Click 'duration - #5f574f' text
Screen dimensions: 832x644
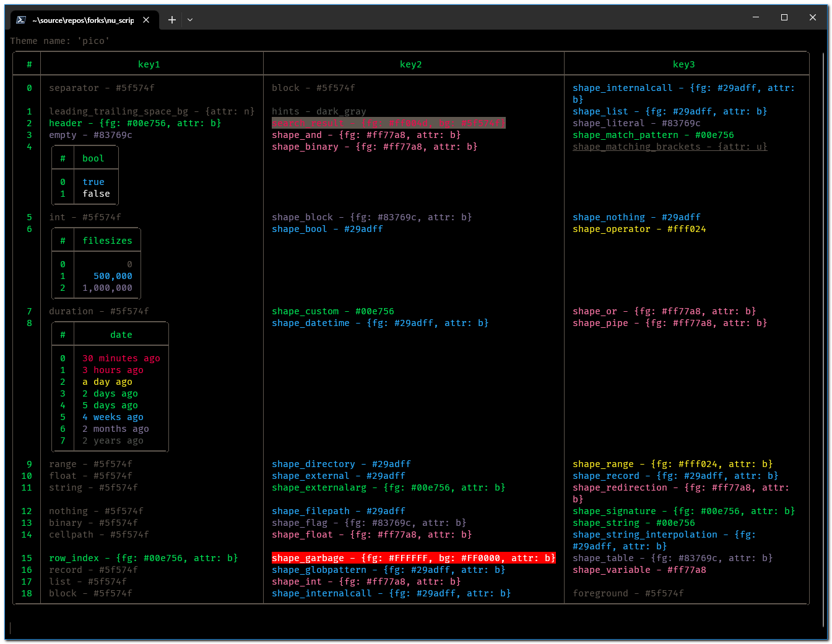99,311
